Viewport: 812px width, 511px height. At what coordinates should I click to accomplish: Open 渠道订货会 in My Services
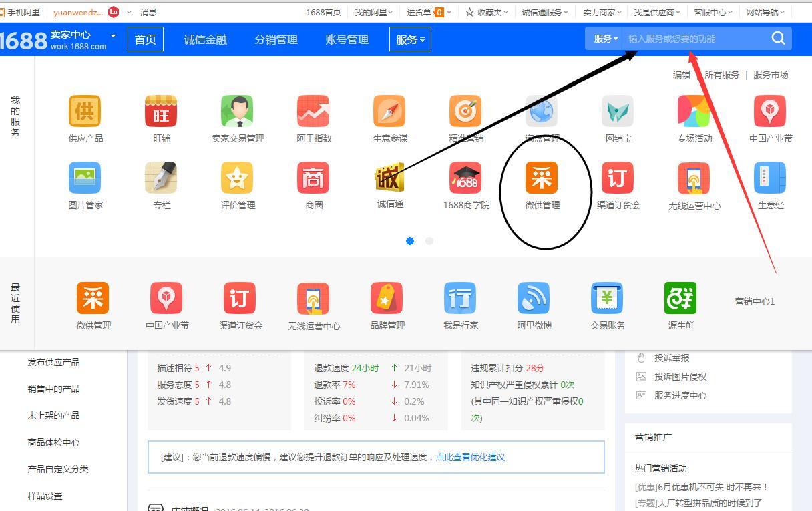tap(618, 178)
